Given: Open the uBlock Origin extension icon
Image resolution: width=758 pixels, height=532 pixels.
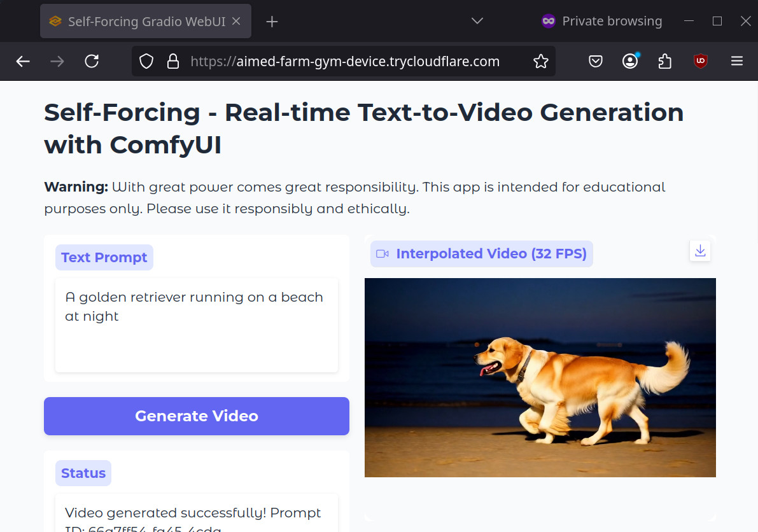Looking at the screenshot, I should click(701, 61).
